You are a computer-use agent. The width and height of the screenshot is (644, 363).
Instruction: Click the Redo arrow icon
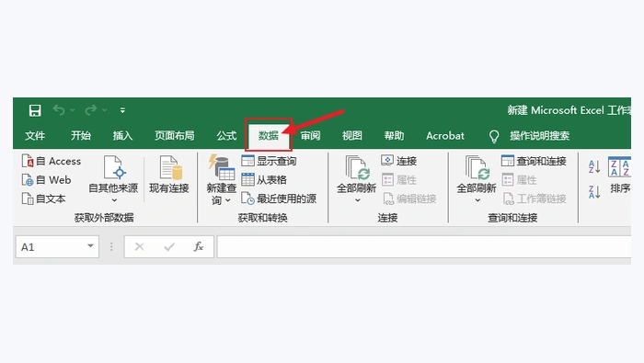click(x=91, y=110)
